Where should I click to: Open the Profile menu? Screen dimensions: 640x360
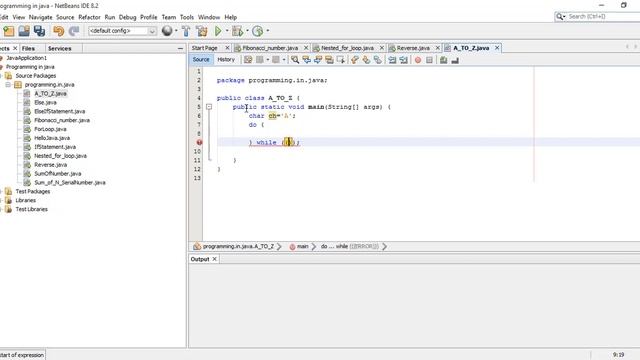(x=149, y=17)
